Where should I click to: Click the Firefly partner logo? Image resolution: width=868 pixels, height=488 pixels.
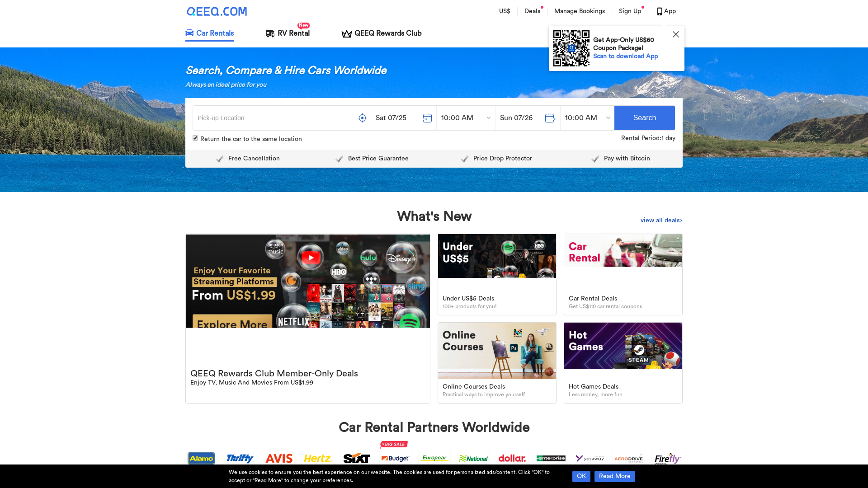(x=668, y=458)
